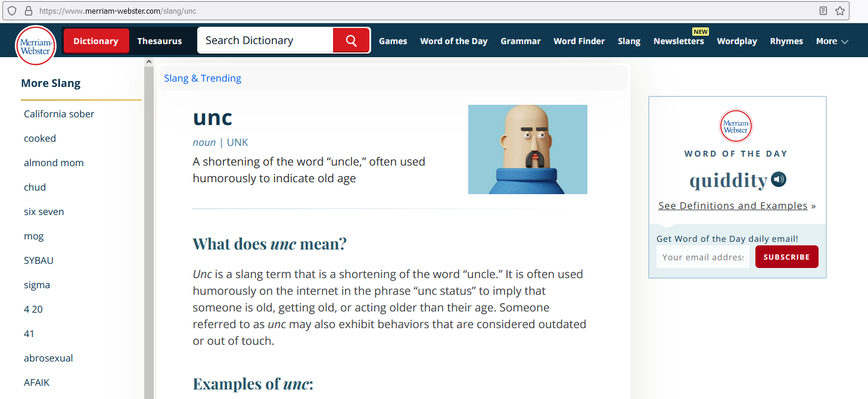Click the scrollbar up arrow in sidebar

click(x=149, y=61)
